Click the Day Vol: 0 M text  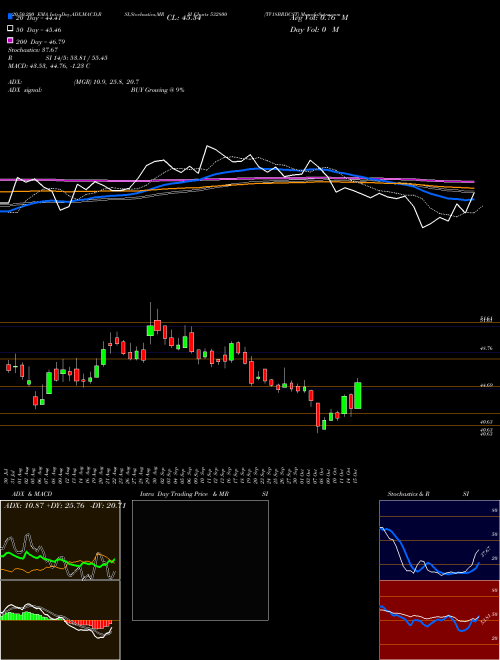tap(314, 29)
